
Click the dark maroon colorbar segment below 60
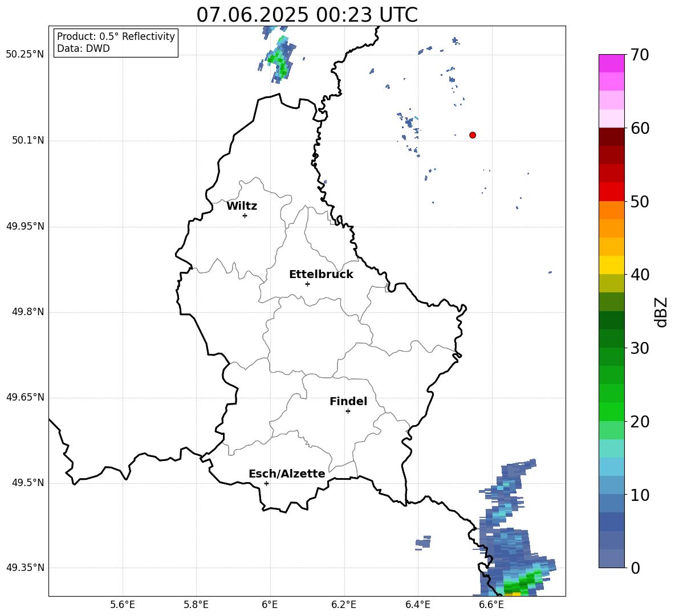[x=611, y=137]
